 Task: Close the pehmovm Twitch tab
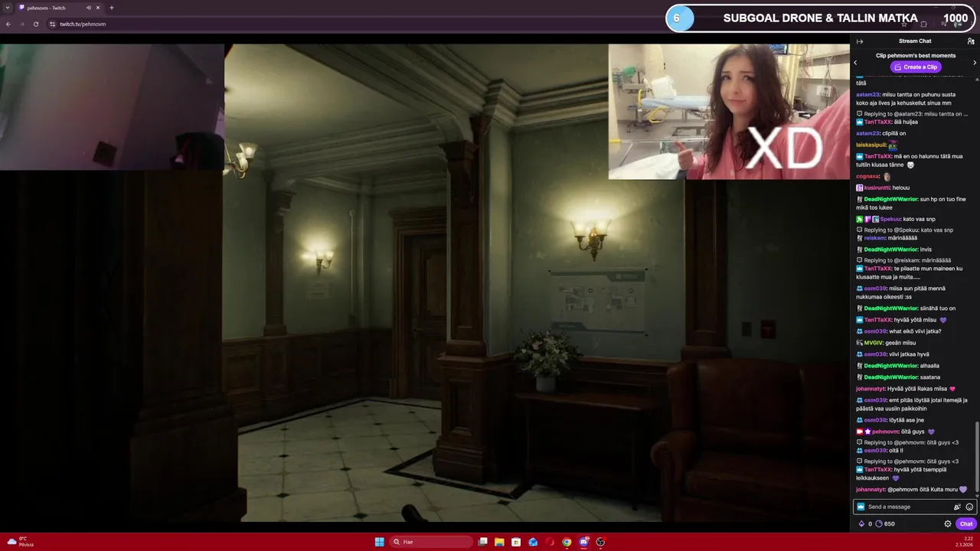pos(98,8)
